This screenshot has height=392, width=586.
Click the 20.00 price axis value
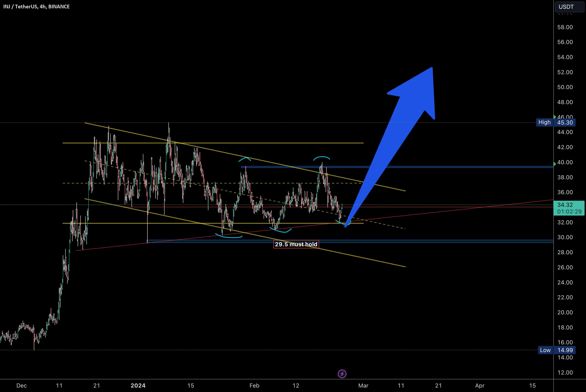tap(565, 313)
